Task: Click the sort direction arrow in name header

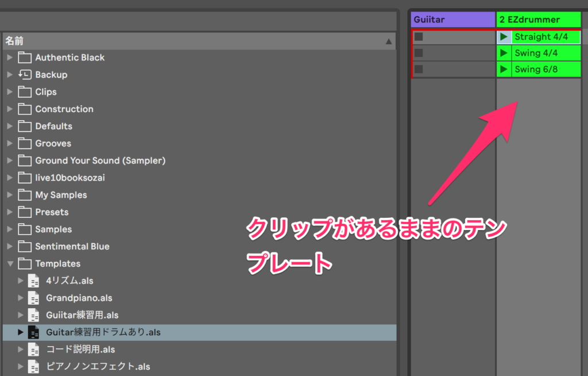Action: point(389,41)
